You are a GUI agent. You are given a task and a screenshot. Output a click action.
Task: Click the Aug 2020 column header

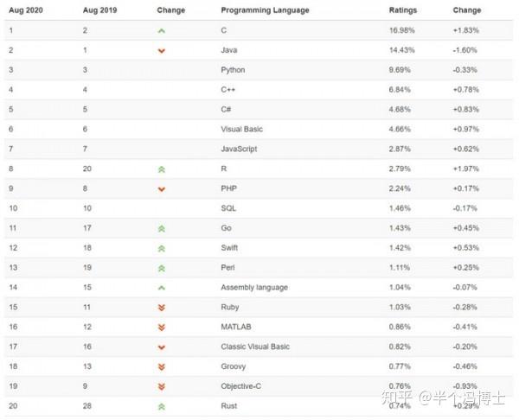pyautogui.click(x=25, y=10)
